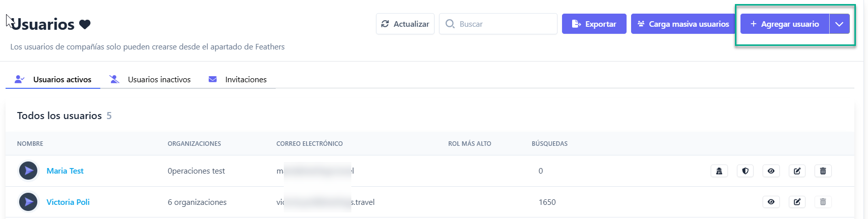Image resolution: width=868 pixels, height=219 pixels.
Task: Delete the Maria Test user
Action: coord(823,171)
